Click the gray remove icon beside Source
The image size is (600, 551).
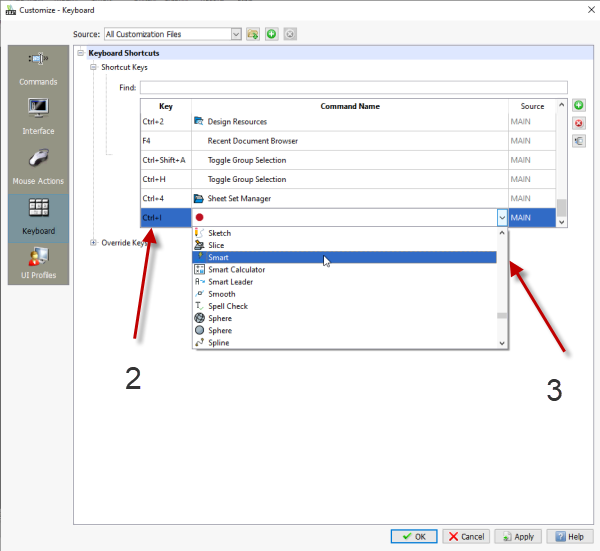coord(290,34)
